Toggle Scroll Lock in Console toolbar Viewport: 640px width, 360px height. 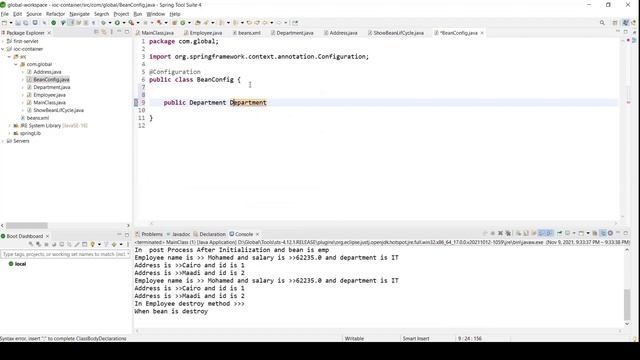click(x=525, y=233)
